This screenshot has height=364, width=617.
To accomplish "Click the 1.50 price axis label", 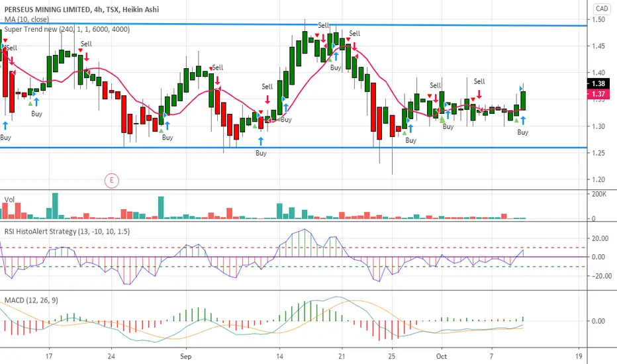I will tap(598, 19).
